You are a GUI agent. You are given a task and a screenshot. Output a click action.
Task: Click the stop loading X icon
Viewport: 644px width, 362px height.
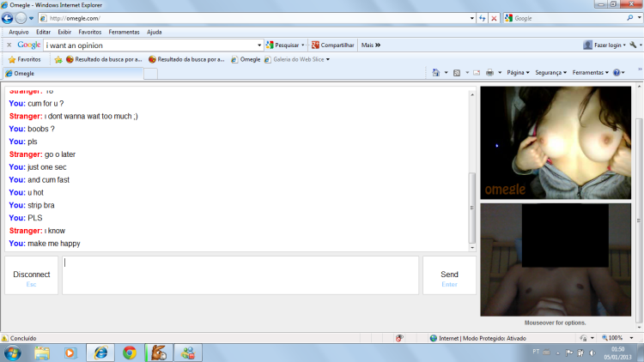[x=494, y=18]
